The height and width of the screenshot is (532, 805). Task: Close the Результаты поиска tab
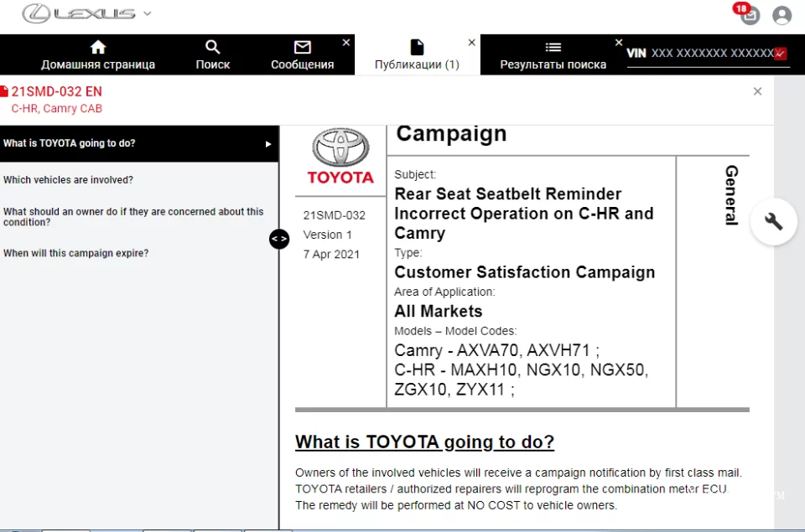click(x=619, y=43)
